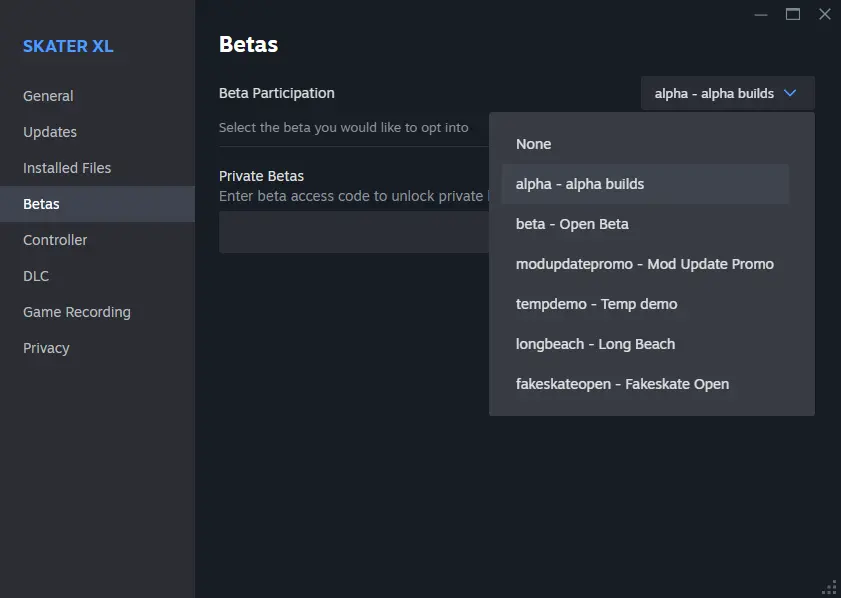The image size is (841, 598).
Task: Click the SKATER XL game title
Action: click(x=68, y=46)
